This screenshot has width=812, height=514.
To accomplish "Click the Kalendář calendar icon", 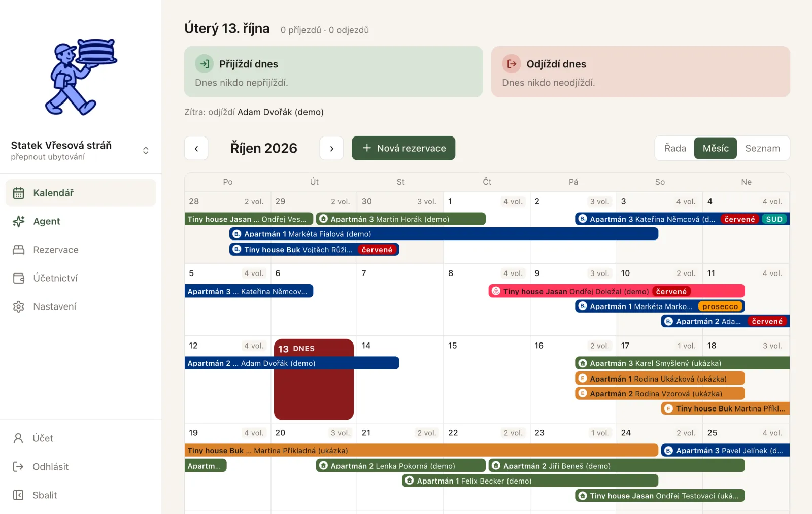I will (19, 193).
